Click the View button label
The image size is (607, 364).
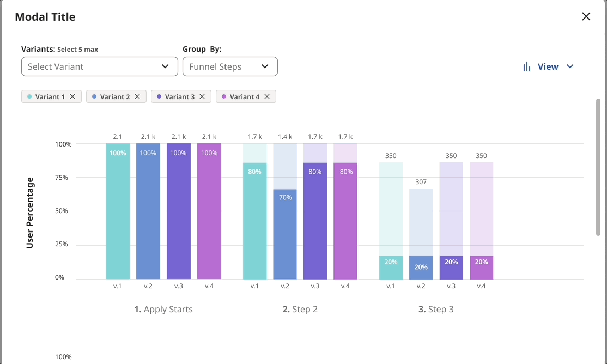(x=548, y=66)
